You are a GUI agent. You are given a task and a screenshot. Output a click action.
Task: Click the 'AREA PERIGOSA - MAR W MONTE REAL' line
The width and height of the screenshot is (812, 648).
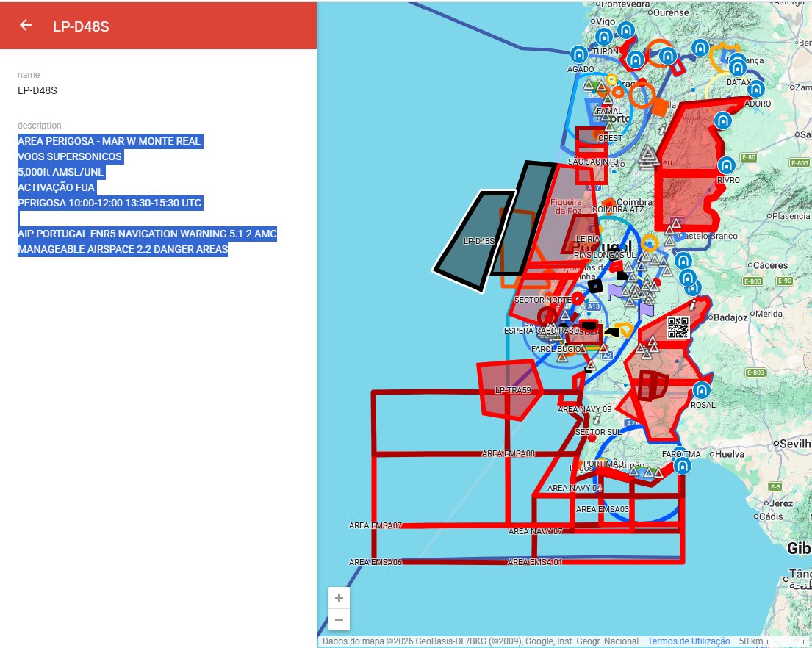(109, 141)
